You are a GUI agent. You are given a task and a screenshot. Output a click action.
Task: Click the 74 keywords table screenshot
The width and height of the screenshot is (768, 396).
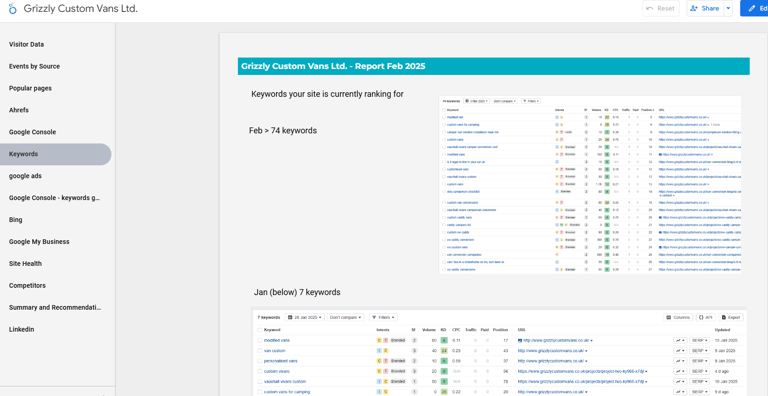[590, 185]
